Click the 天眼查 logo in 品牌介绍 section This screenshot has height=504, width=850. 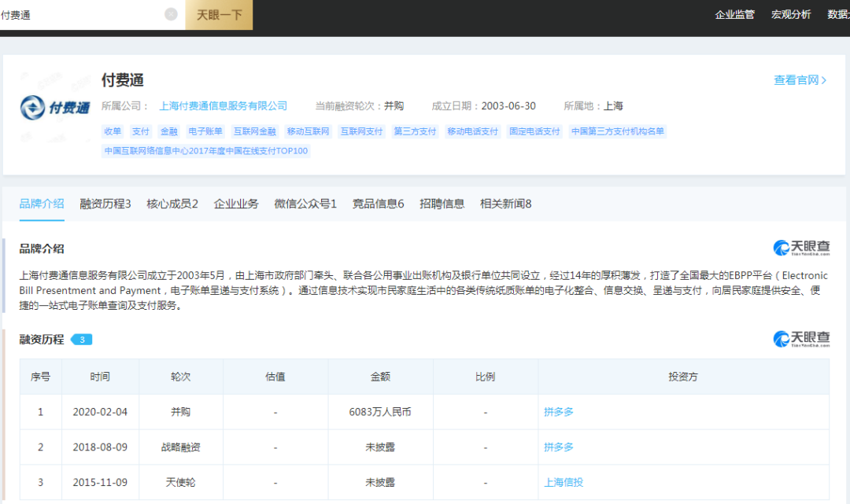pyautogui.click(x=800, y=248)
